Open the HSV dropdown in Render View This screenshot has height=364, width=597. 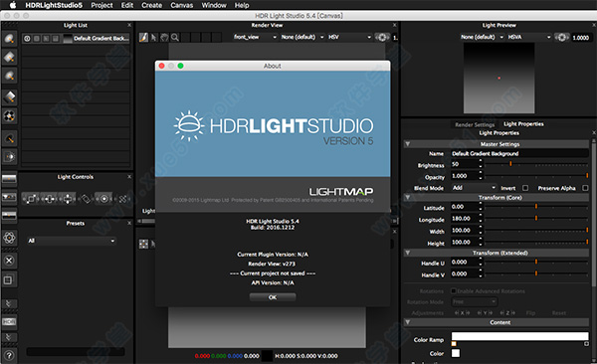pyautogui.click(x=349, y=38)
